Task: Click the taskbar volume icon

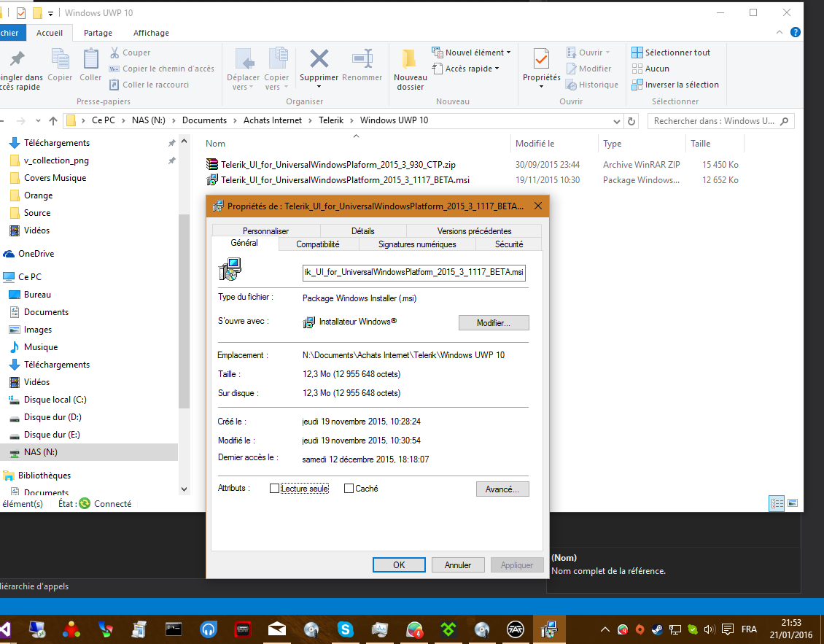Action: point(710,629)
